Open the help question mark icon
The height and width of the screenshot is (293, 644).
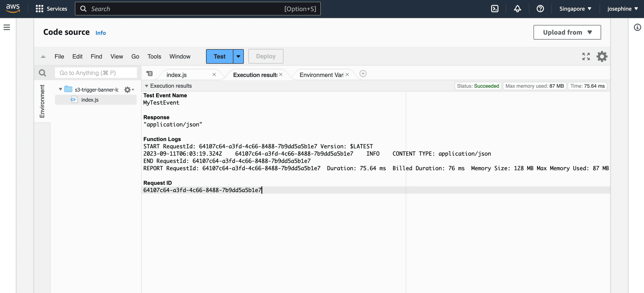pos(540,9)
